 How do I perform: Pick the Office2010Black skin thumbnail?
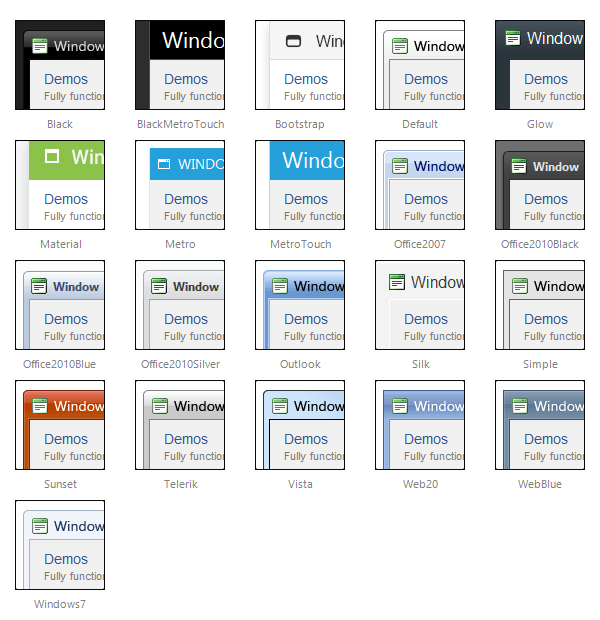[x=540, y=185]
